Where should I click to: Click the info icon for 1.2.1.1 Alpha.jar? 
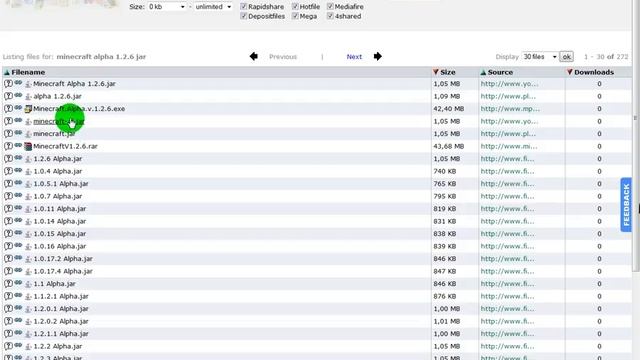tap(8, 333)
